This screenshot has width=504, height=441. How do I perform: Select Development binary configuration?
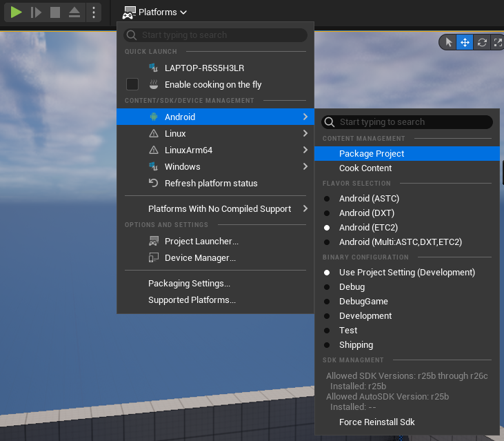click(407, 316)
